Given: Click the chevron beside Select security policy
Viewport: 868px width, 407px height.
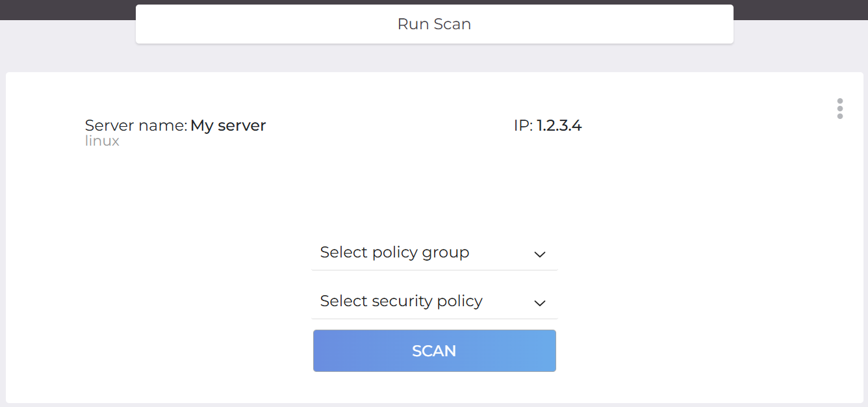Looking at the screenshot, I should click(x=539, y=303).
